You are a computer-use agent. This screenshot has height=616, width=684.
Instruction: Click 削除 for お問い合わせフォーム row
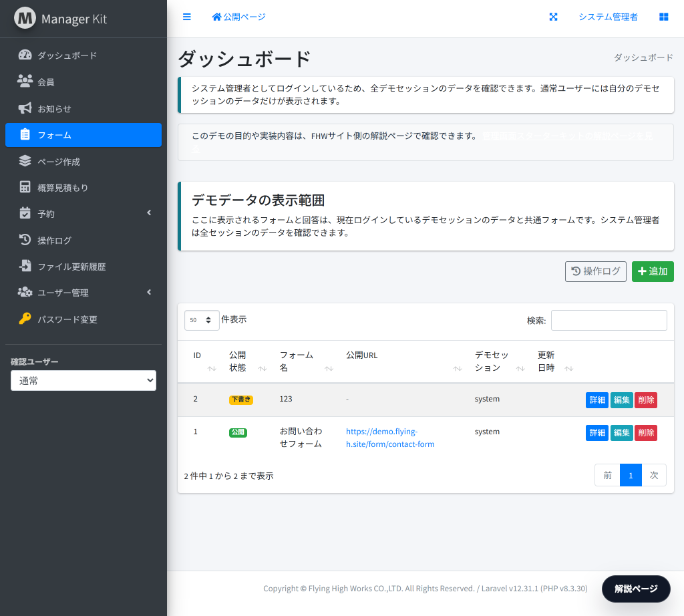[646, 433]
